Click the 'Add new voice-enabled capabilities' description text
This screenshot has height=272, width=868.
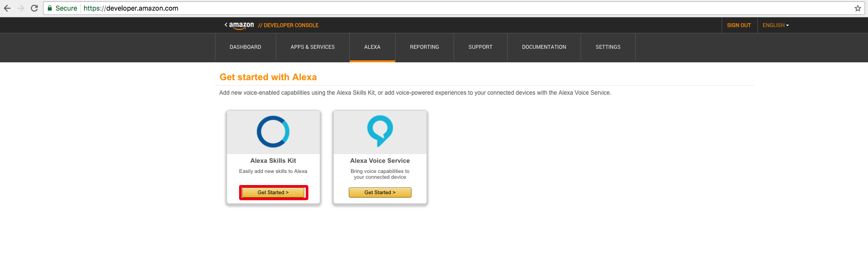[x=415, y=93]
